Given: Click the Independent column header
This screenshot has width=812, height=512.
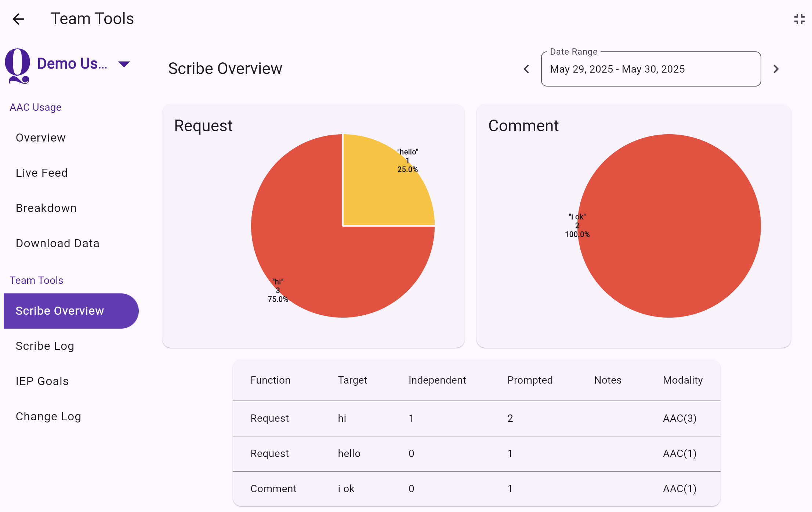Looking at the screenshot, I should coord(437,380).
